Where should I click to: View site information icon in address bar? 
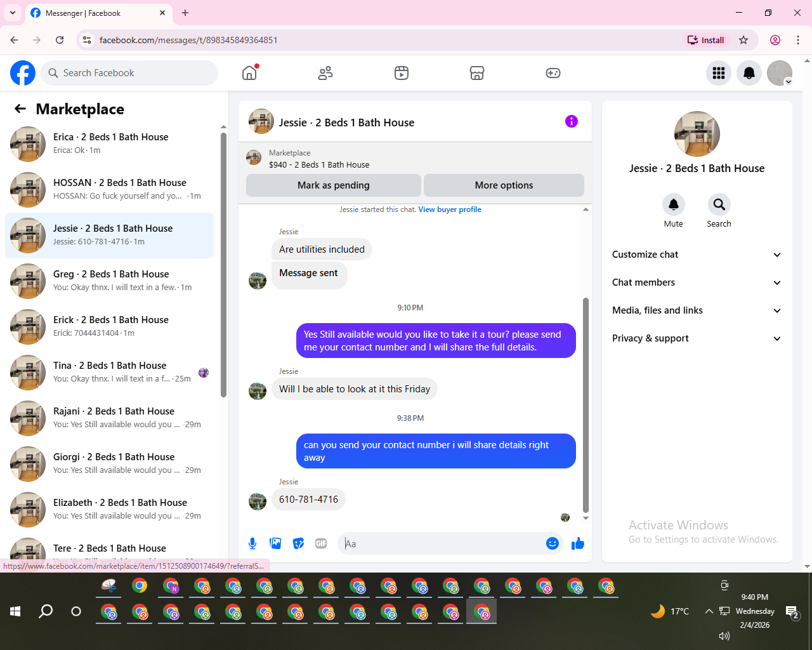coord(88,40)
